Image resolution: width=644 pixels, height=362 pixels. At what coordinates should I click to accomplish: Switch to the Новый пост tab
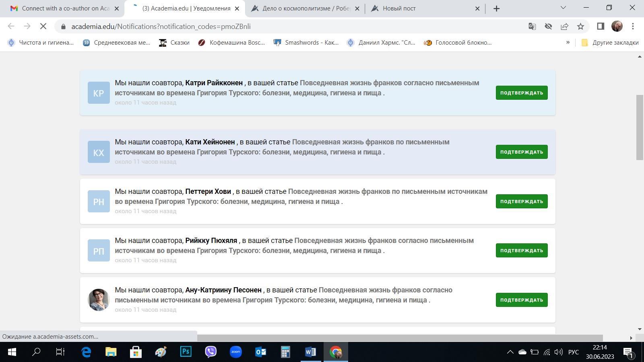[423, 8]
